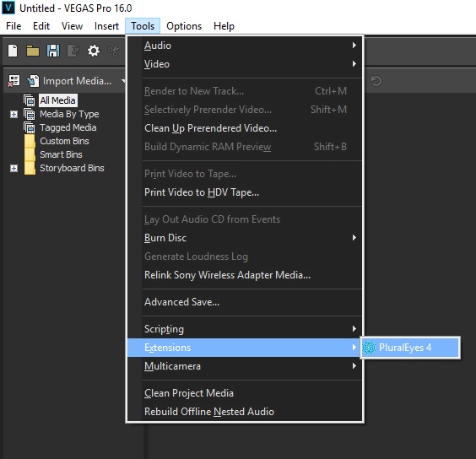Open project properties gear icon
This screenshot has width=476, height=459.
coord(94,51)
